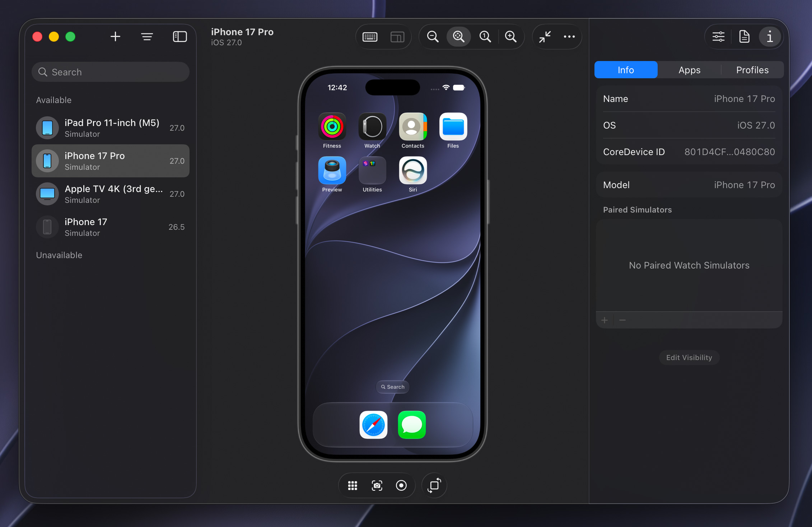Rotate the device with rotate icon
Screen dimensions: 812x527
coord(434,486)
